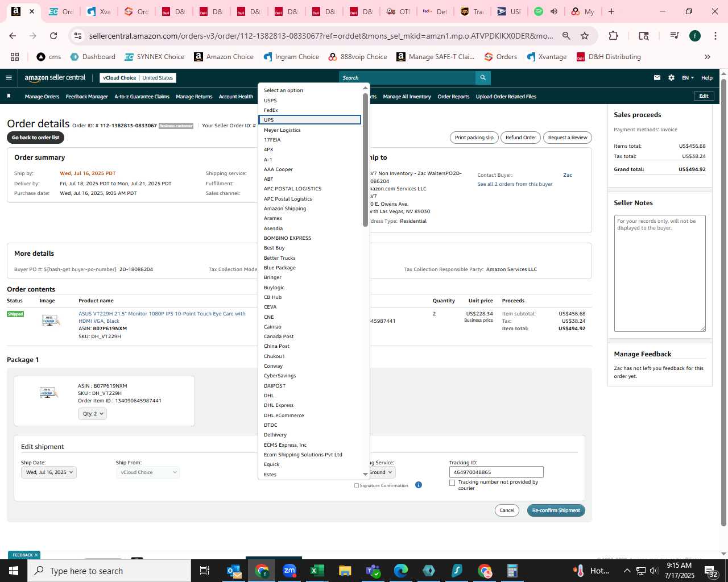Image resolution: width=728 pixels, height=582 pixels.
Task: Open Outlook from the taskbar
Action: (234, 571)
